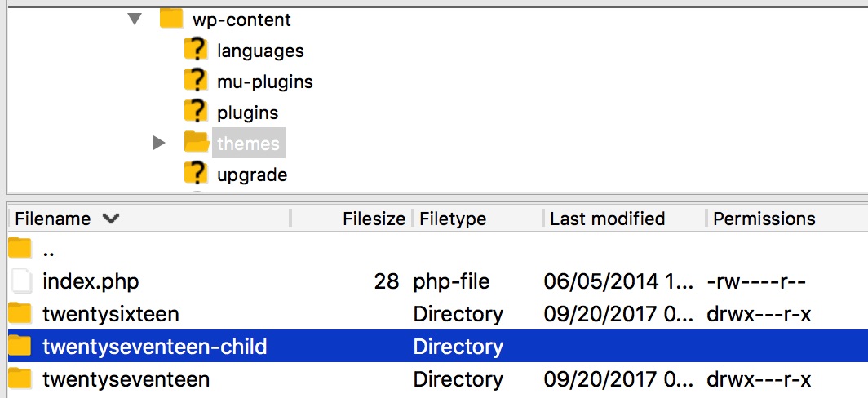Collapse the wp-content tree node
Screen dimensions: 868x398
(x=135, y=19)
